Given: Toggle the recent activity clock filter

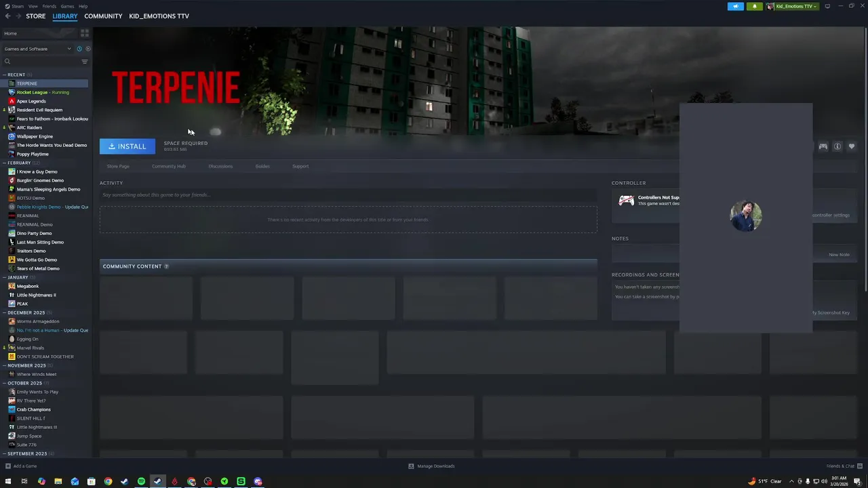Looking at the screenshot, I should [79, 49].
